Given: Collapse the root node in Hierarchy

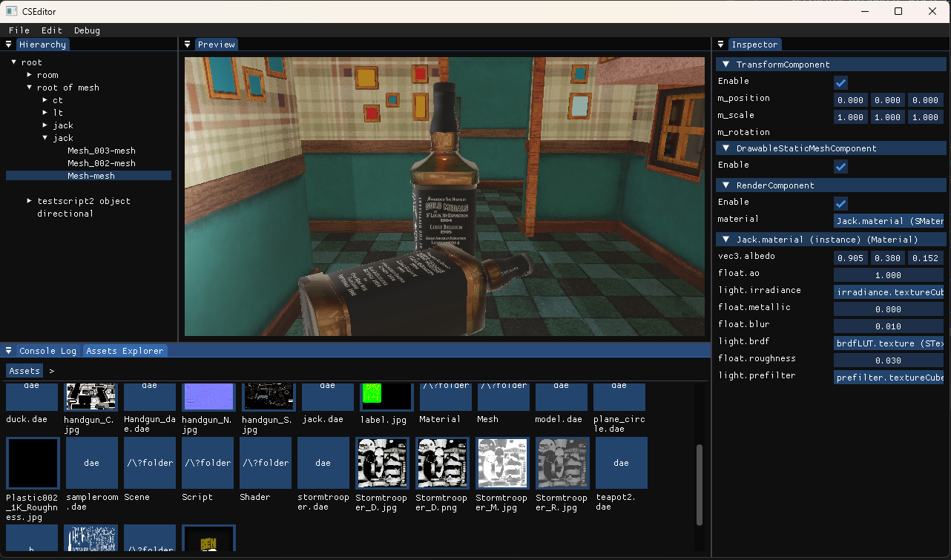Looking at the screenshot, I should click(x=13, y=62).
